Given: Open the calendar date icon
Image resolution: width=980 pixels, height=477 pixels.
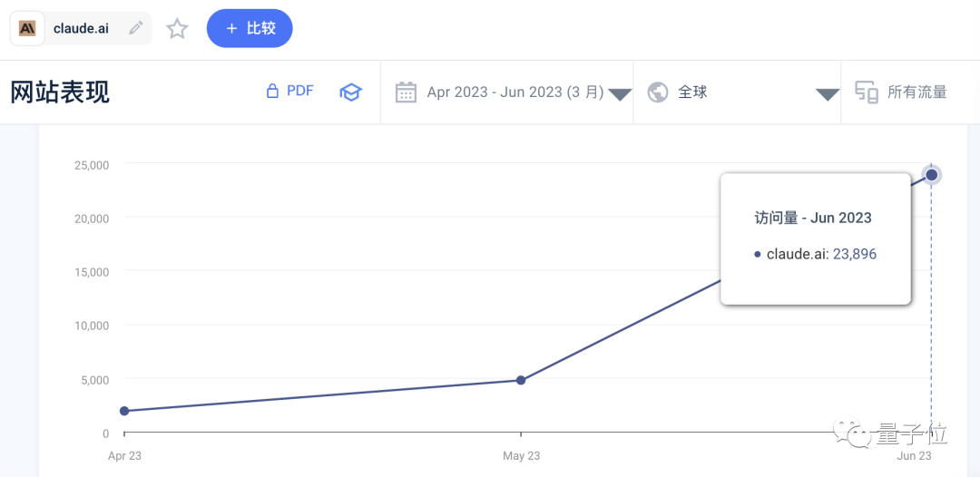Looking at the screenshot, I should click(x=406, y=92).
